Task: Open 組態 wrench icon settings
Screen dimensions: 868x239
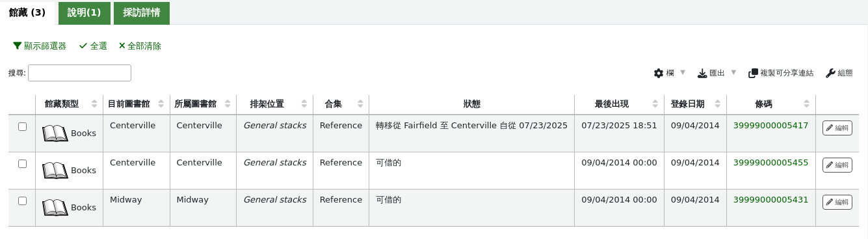Action: pos(830,73)
